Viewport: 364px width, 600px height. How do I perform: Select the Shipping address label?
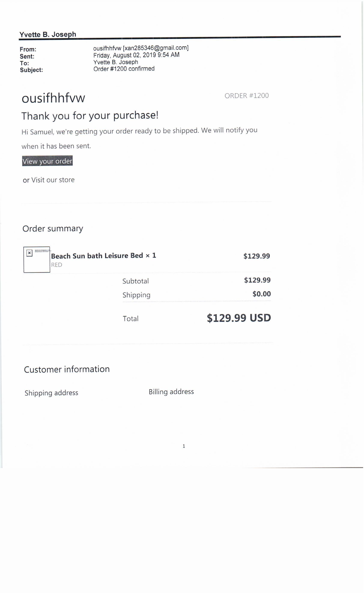coord(51,393)
